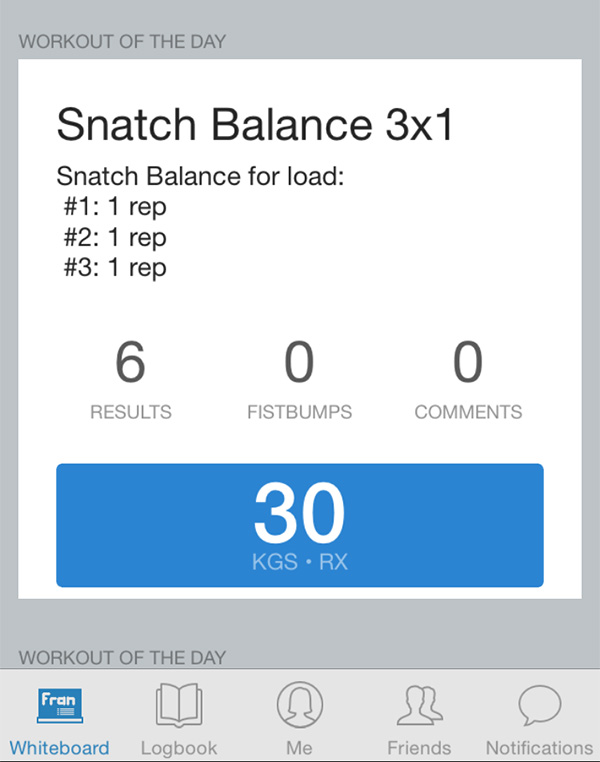Tap the COMMENTS label

point(468,412)
